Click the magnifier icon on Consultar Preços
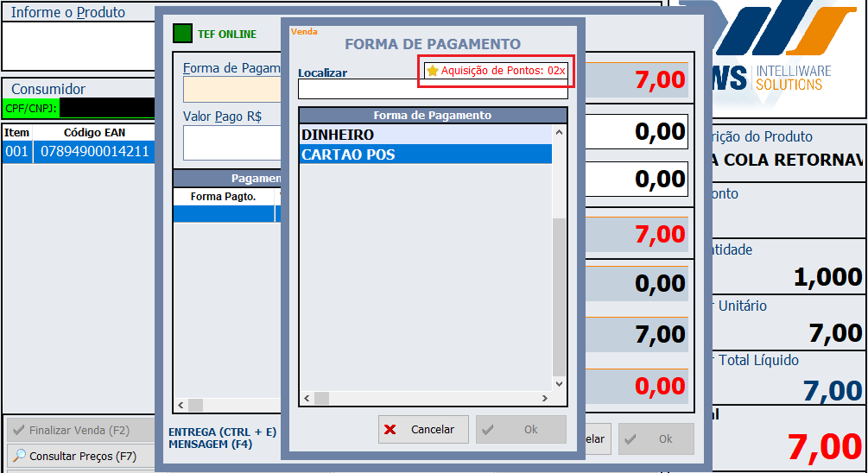The width and height of the screenshot is (868, 473). coord(19,456)
